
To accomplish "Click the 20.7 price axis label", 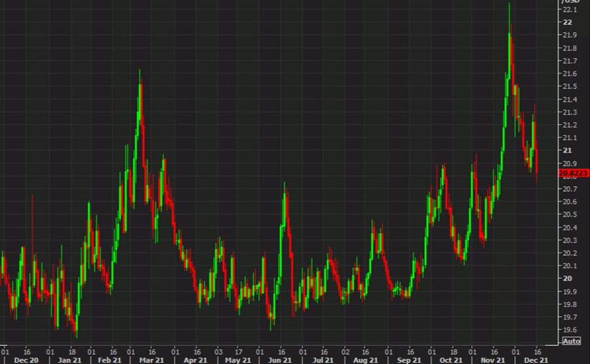I will tap(570, 189).
